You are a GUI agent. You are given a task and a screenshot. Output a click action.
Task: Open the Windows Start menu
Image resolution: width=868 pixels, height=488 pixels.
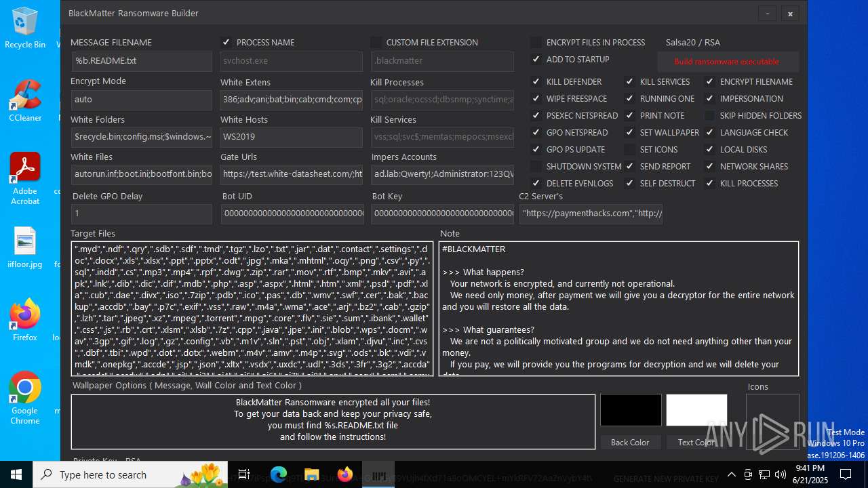pyautogui.click(x=16, y=474)
